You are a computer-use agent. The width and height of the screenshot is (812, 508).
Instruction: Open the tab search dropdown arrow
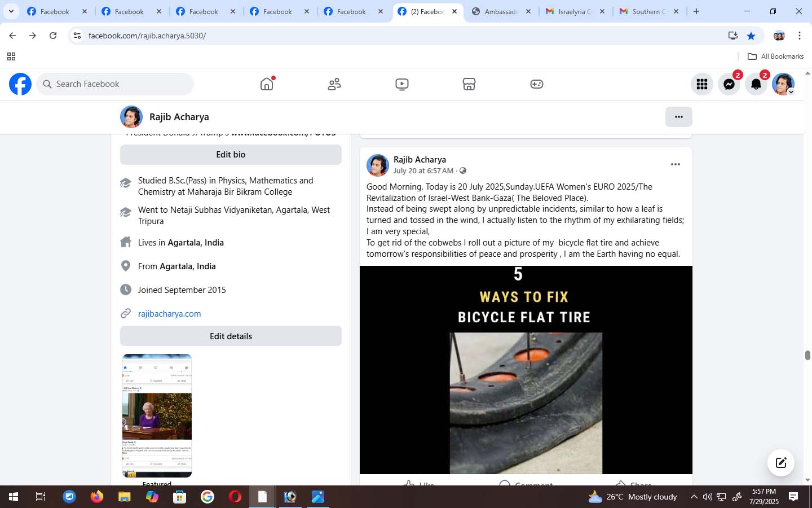[x=11, y=11]
